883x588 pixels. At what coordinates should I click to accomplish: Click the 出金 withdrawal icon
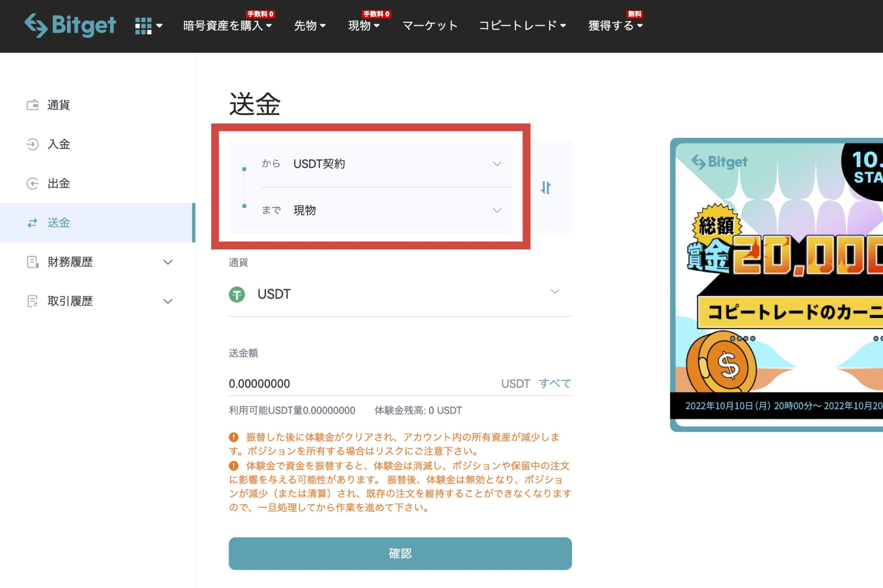33,184
